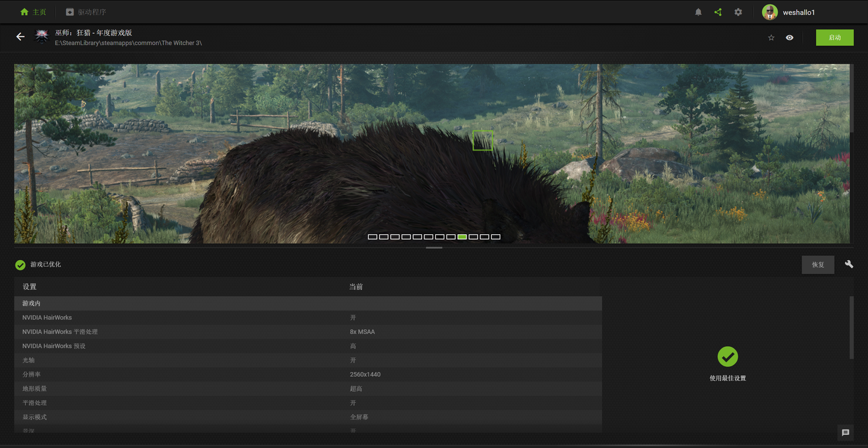Select the last screenshot indicator dot
This screenshot has width=868, height=448.
point(495,237)
